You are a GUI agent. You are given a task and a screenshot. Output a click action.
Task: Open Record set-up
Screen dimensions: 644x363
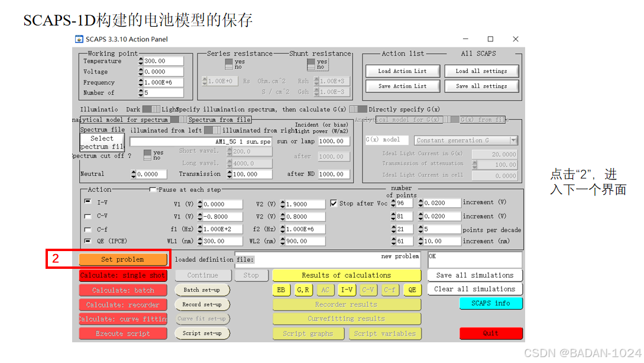click(x=202, y=304)
